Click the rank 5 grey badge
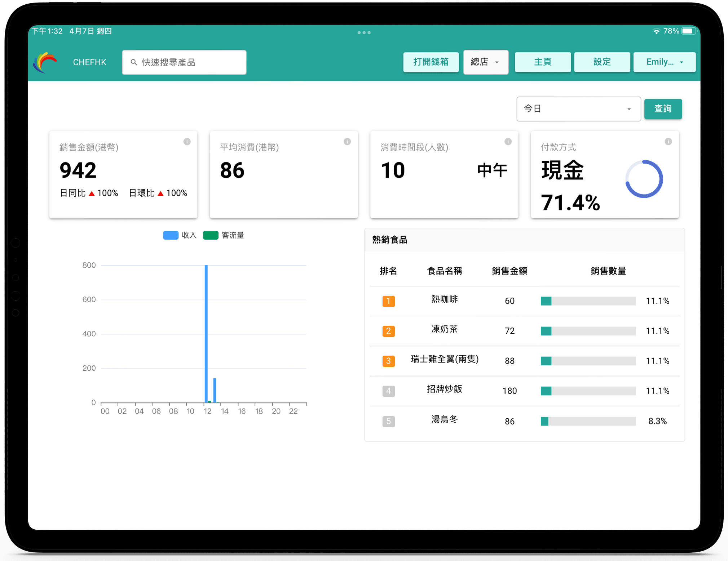Viewport: 728px width, 561px height. point(388,421)
